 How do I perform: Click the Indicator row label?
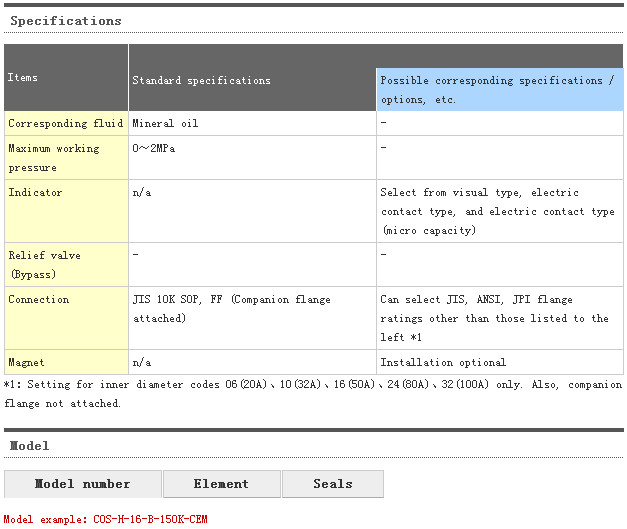click(x=35, y=192)
